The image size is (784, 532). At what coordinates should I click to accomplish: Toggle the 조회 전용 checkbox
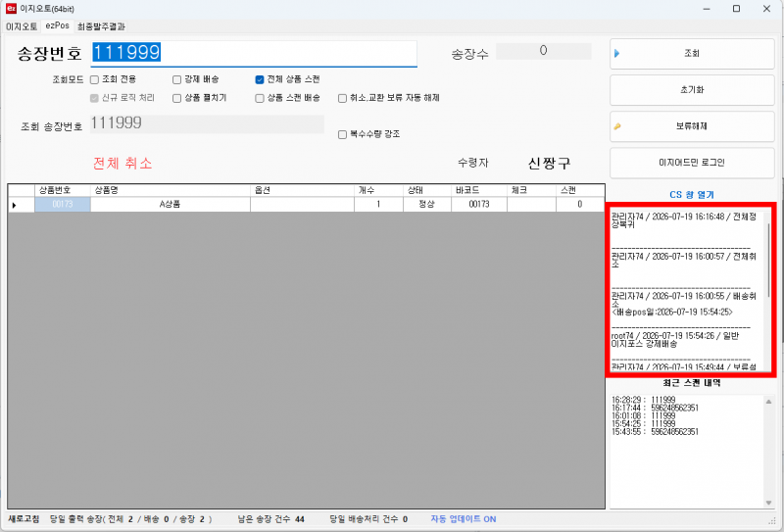(94, 79)
